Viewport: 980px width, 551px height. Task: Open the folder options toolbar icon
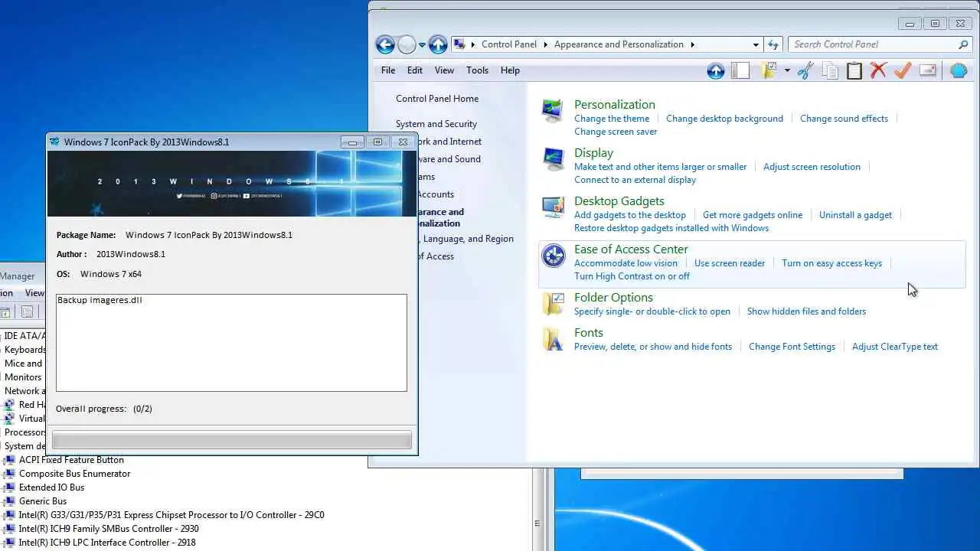coord(769,70)
